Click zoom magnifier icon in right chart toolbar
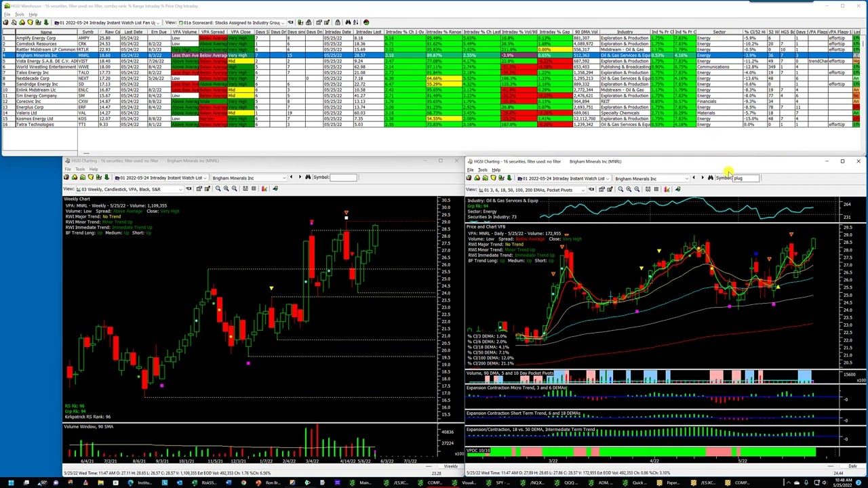The image size is (868, 488). coord(620,189)
